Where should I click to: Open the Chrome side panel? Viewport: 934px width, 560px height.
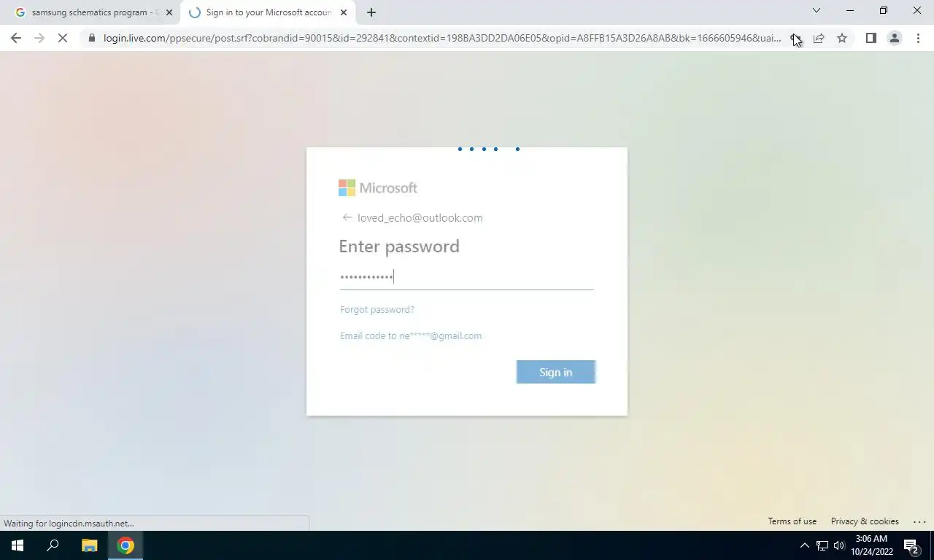871,38
